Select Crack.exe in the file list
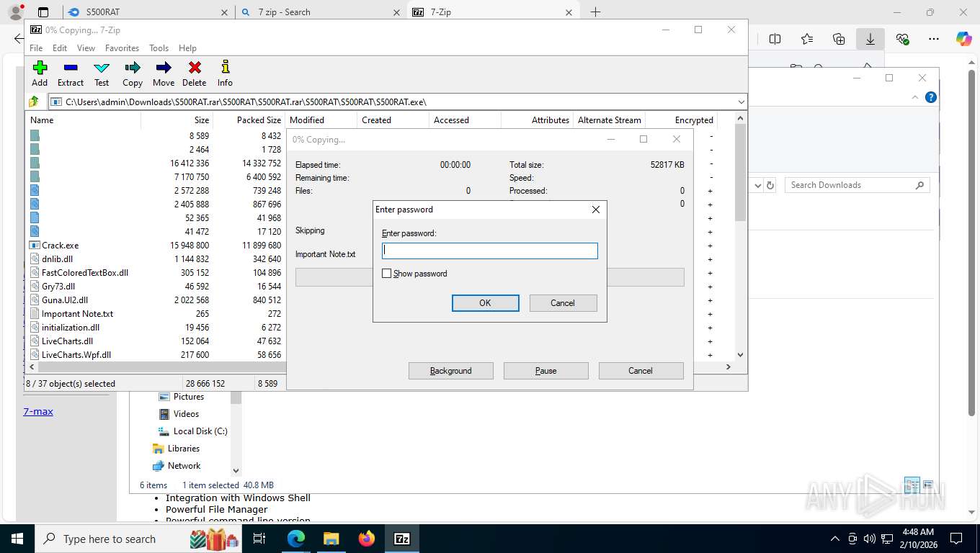Viewport: 980px width, 553px height. (60, 246)
